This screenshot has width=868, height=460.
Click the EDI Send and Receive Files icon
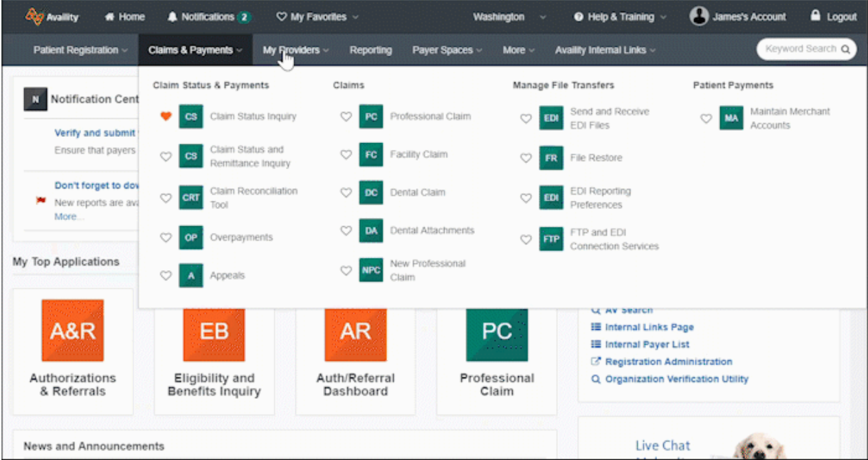551,118
